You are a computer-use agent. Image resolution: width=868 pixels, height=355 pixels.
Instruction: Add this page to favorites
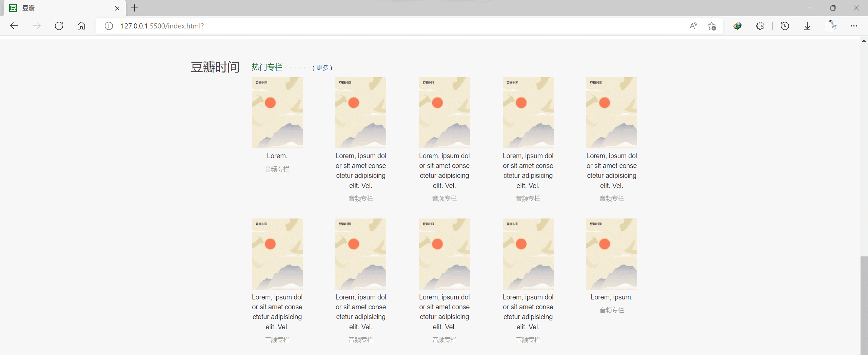pos(712,26)
